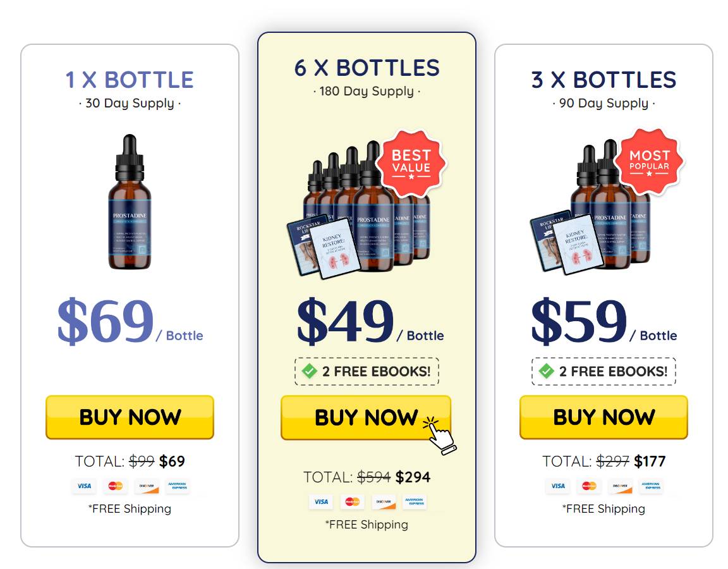Select the 2 FREE EBOOKS box on right card
The image size is (728, 569).
click(x=603, y=371)
